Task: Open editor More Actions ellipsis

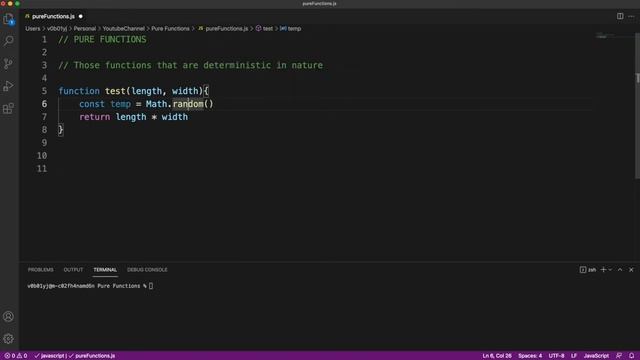Action: pyautogui.click(x=631, y=16)
